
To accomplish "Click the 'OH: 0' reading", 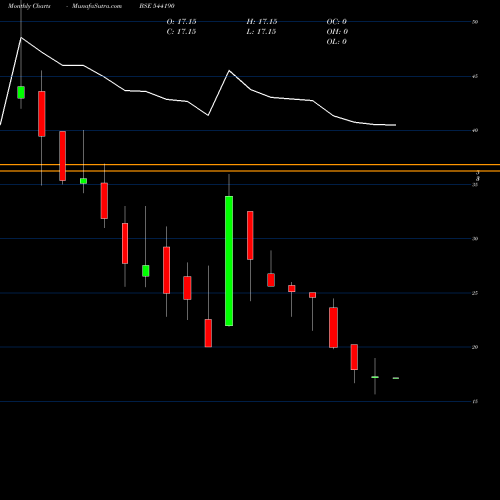I will tap(337, 32).
